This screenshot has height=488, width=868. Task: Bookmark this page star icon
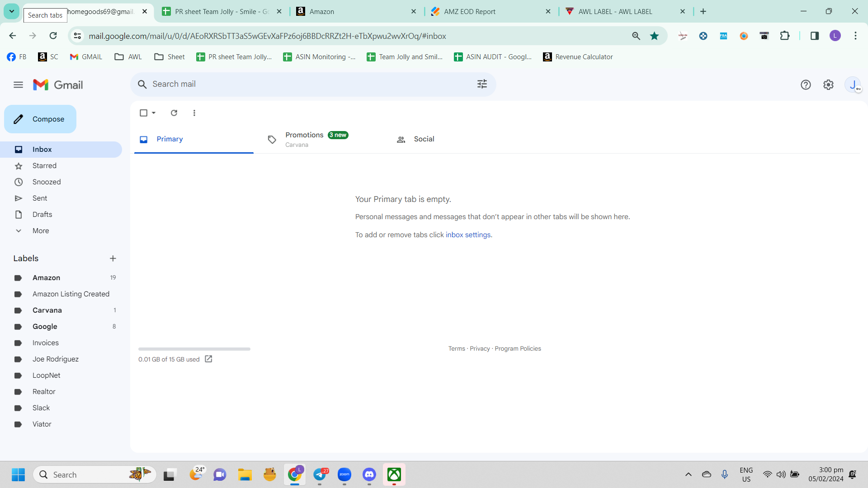(x=654, y=36)
